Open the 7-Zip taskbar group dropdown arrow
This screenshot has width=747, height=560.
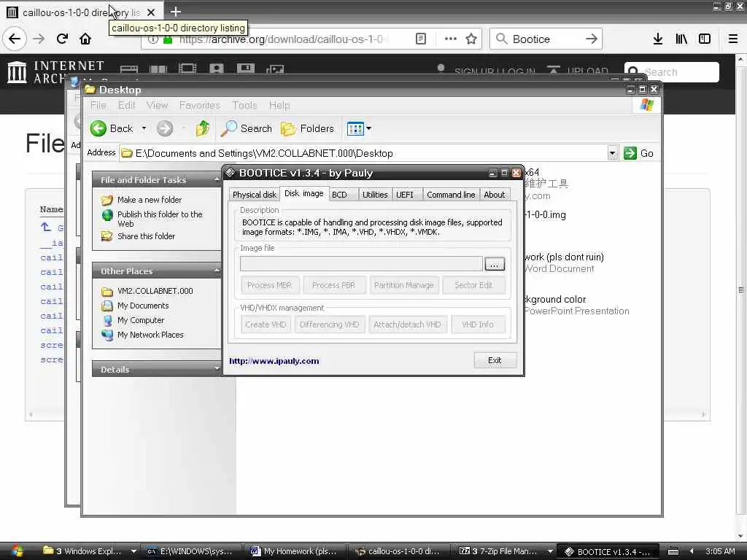[x=550, y=551]
